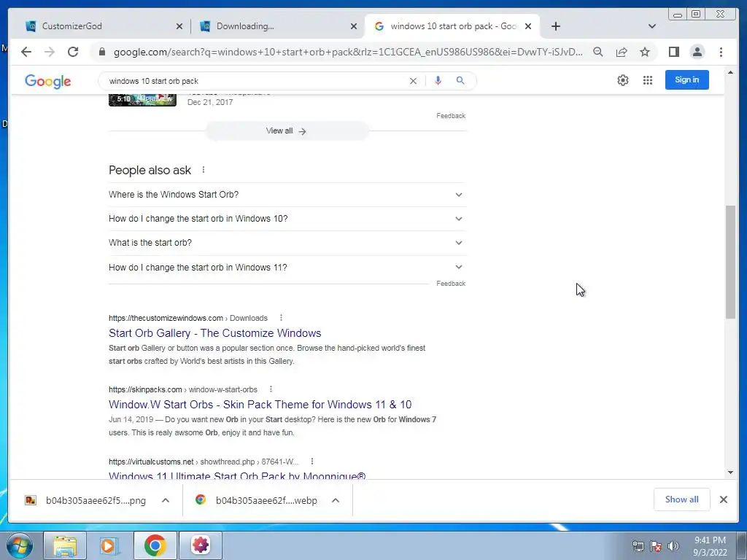Reload the current page
The width and height of the screenshot is (747, 560).
coord(73,52)
